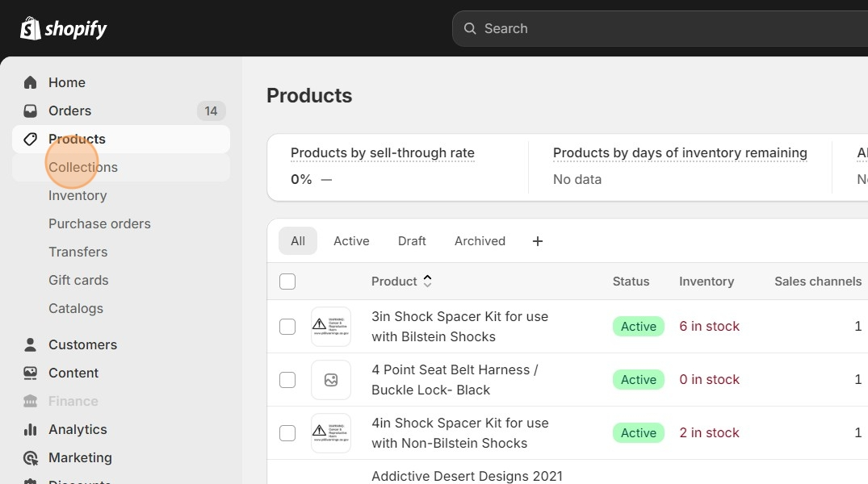Select the 4 Point Seat Belt Harness checkbox

pyautogui.click(x=287, y=380)
